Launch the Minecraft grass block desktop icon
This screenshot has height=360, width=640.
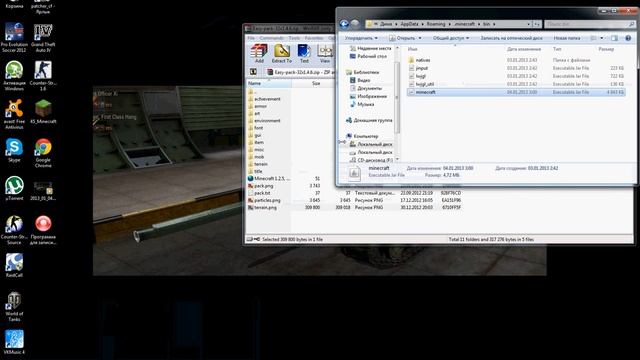point(43,111)
